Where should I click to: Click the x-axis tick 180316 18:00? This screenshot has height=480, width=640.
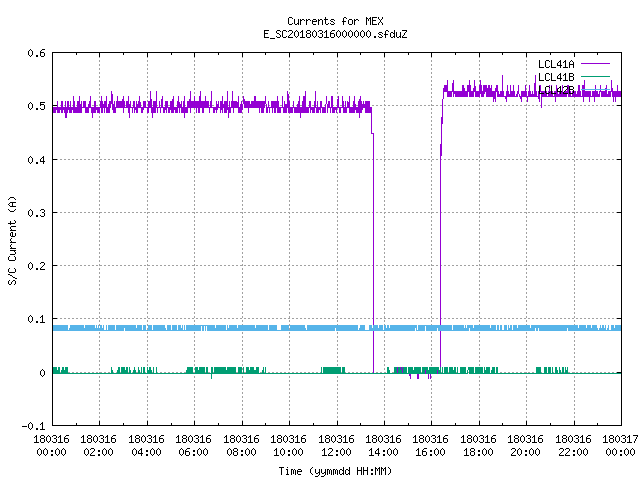coord(478,446)
